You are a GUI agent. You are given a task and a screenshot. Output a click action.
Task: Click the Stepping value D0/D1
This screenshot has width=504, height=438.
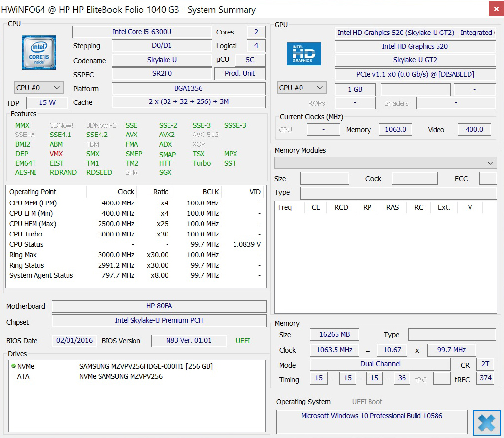click(162, 46)
